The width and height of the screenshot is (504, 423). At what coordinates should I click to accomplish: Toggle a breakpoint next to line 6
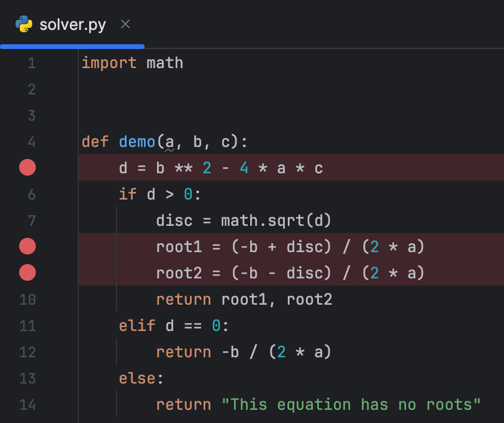pos(27,194)
